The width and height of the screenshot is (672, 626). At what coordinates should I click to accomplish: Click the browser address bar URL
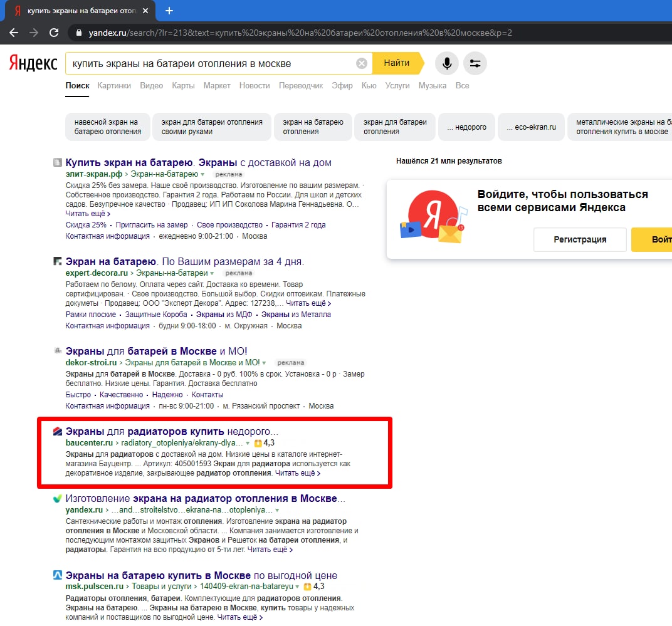300,33
